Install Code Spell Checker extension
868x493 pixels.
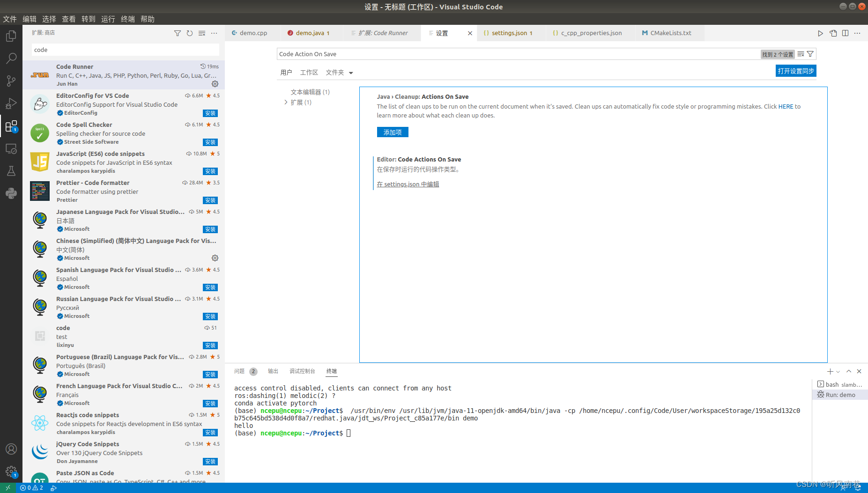pos(210,142)
